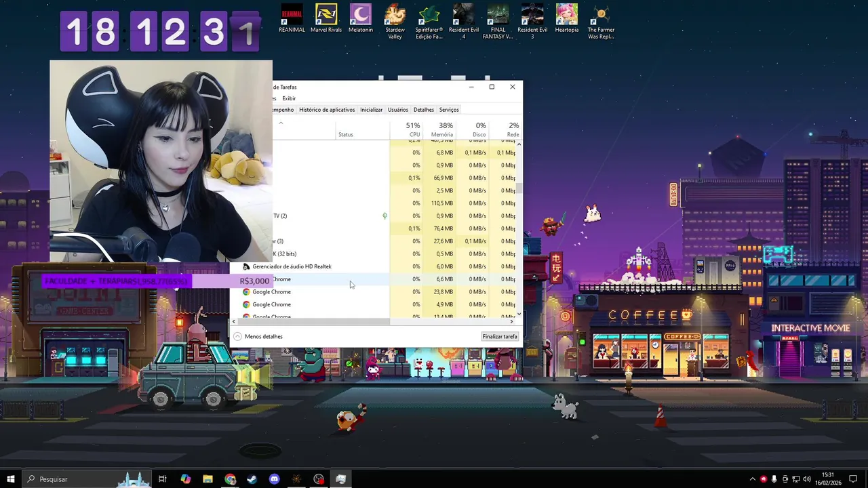Open the Melatonin desktop icon
The height and width of the screenshot is (488, 868).
[x=361, y=18]
